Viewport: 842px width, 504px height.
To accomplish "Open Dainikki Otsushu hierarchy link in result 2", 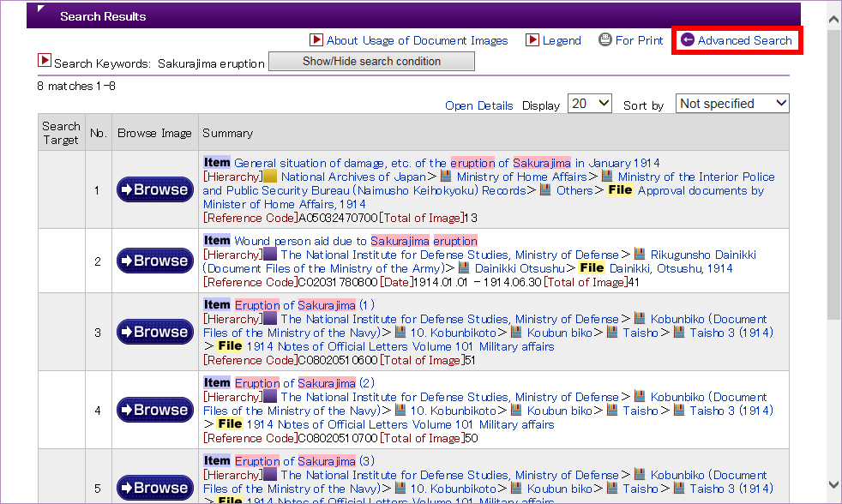I will (x=520, y=267).
